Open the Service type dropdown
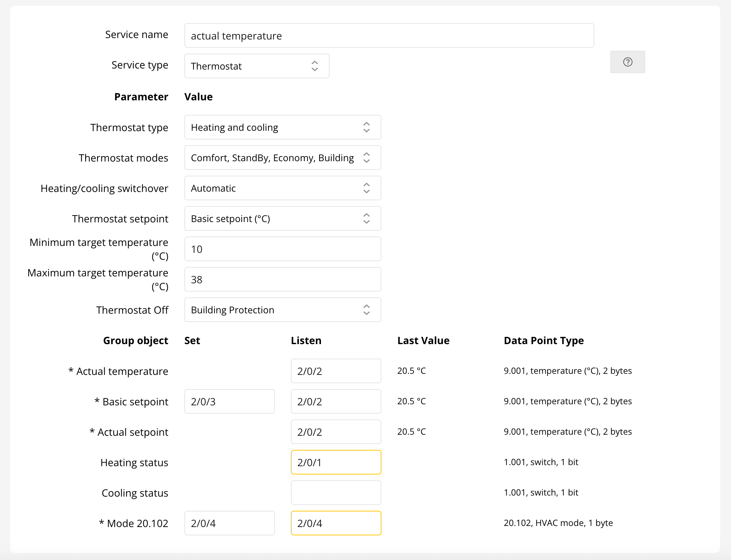This screenshot has width=731, height=560. (256, 66)
